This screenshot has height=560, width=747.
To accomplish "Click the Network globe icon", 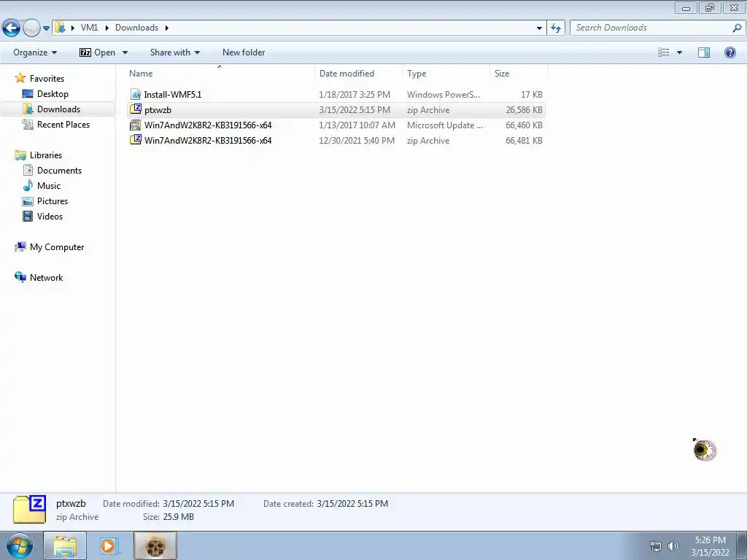I will (20, 277).
